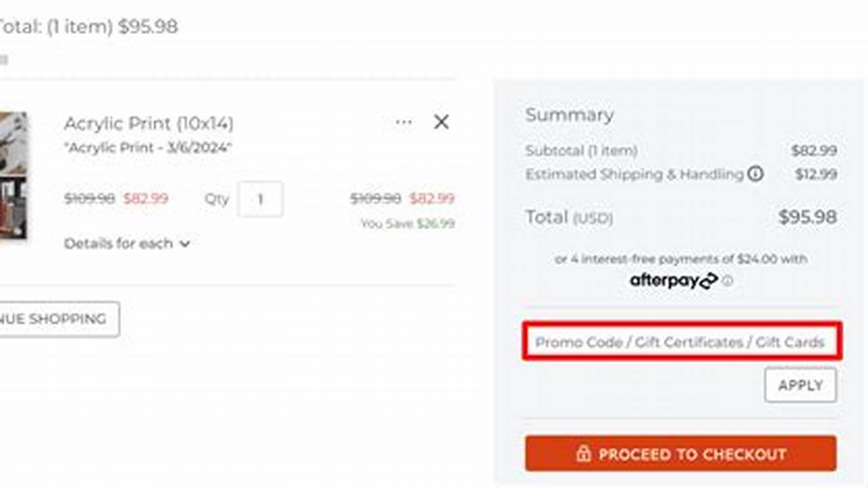Click the Summary heading
Viewport: 868px width, 488px height.
coord(570,115)
